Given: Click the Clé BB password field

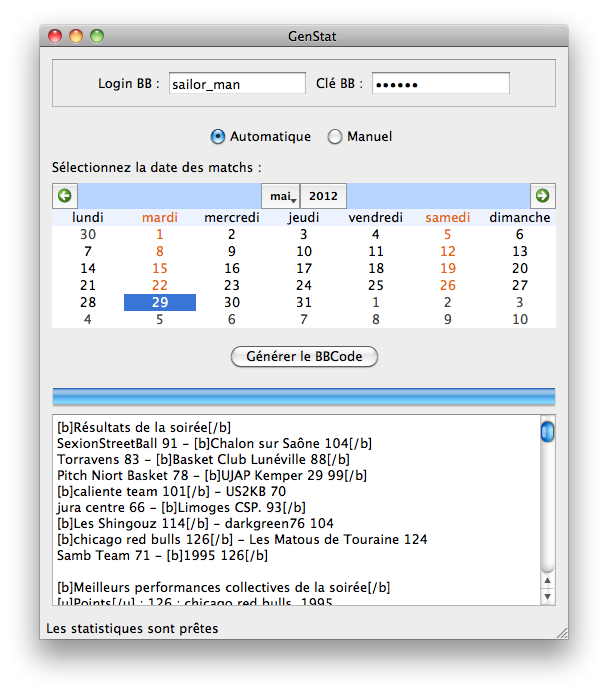Looking at the screenshot, I should (x=441, y=84).
